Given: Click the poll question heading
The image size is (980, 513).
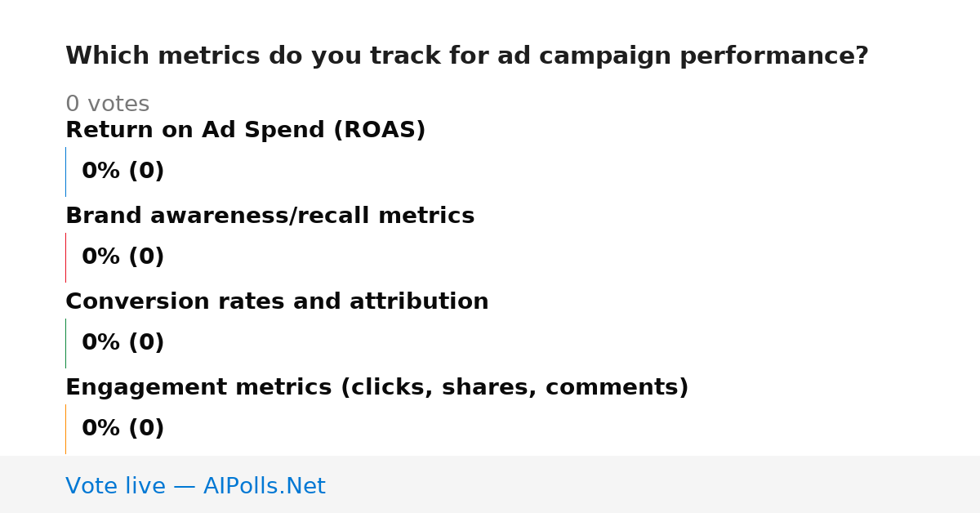Looking at the screenshot, I should (x=466, y=56).
